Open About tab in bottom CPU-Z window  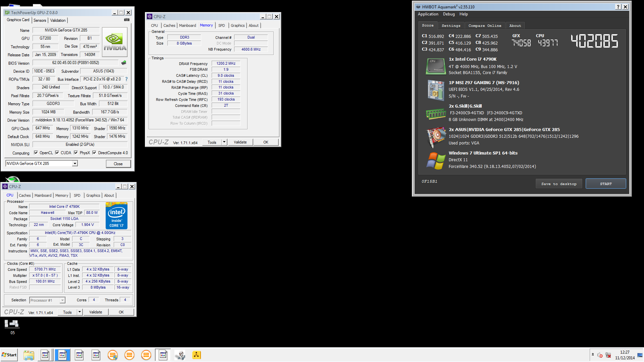pyautogui.click(x=109, y=195)
